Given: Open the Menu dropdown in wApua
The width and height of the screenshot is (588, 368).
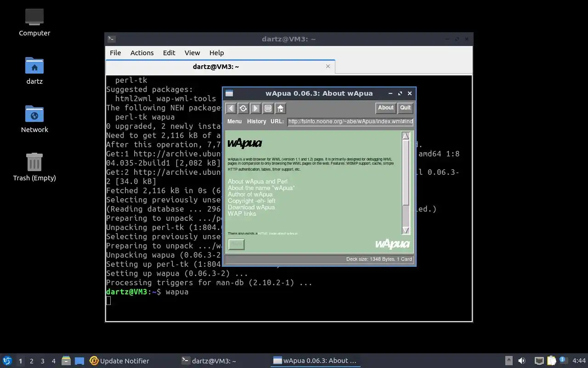Looking at the screenshot, I should pyautogui.click(x=234, y=121).
